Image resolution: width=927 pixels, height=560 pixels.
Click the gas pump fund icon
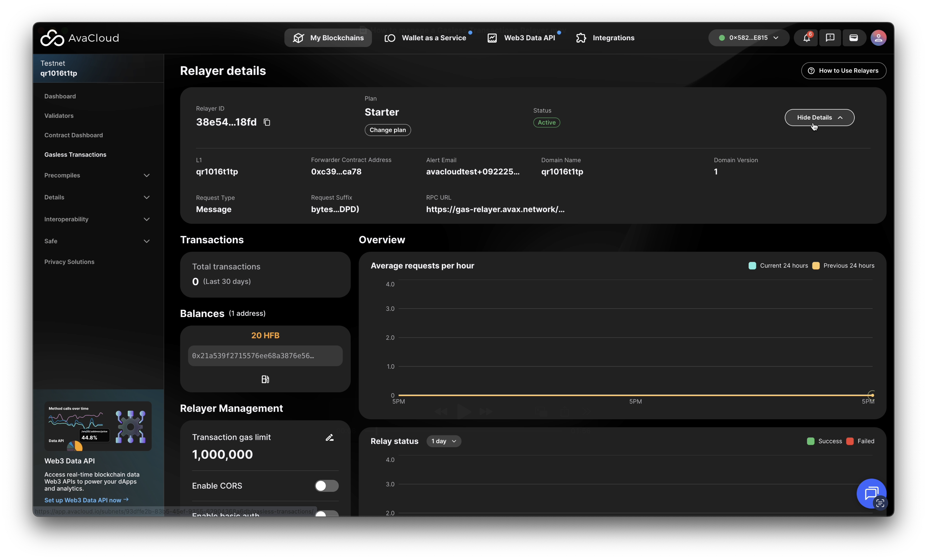[x=265, y=379]
